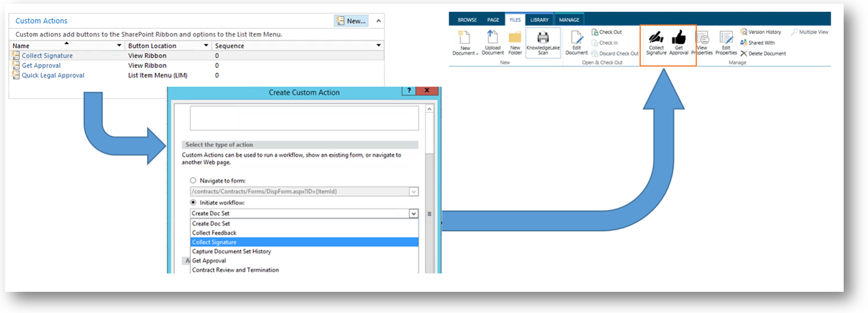Open the Quick Legal Approval link
868x313 pixels.
click(x=53, y=75)
